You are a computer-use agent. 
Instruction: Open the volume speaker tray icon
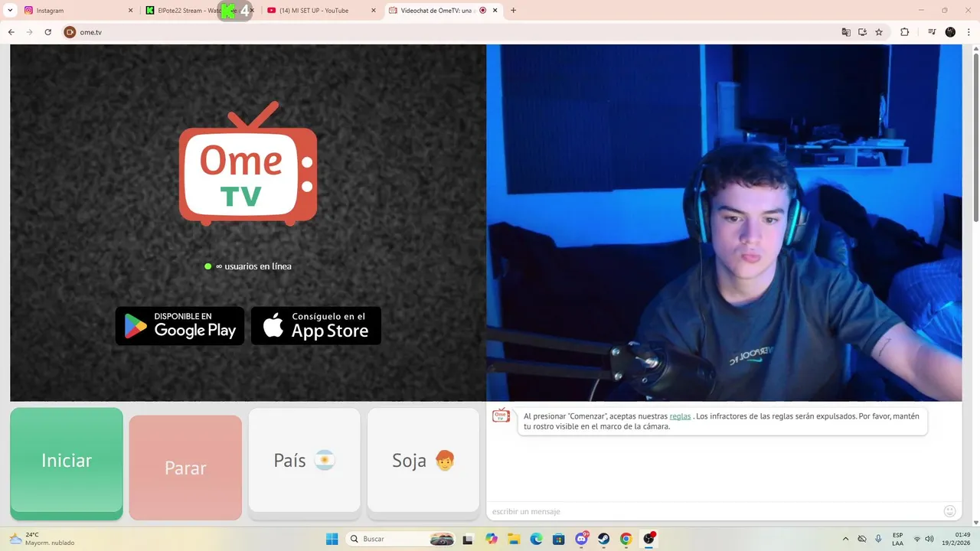[x=929, y=539]
